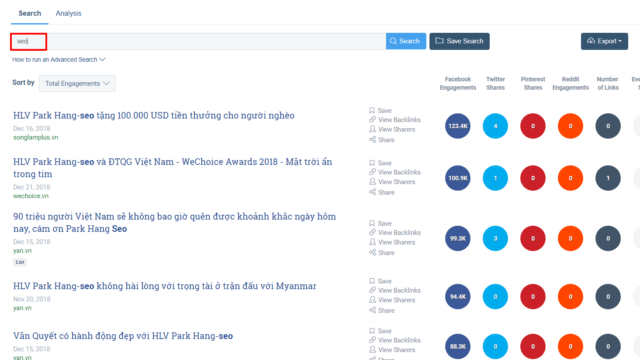640x360 pixels.
Task: Save the songlamplus.vn article
Action: (380, 111)
